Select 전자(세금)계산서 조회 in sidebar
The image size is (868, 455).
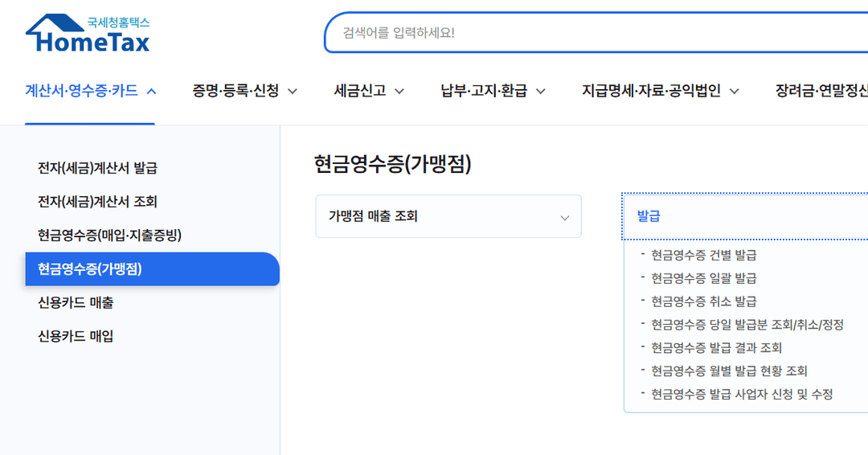click(x=97, y=202)
